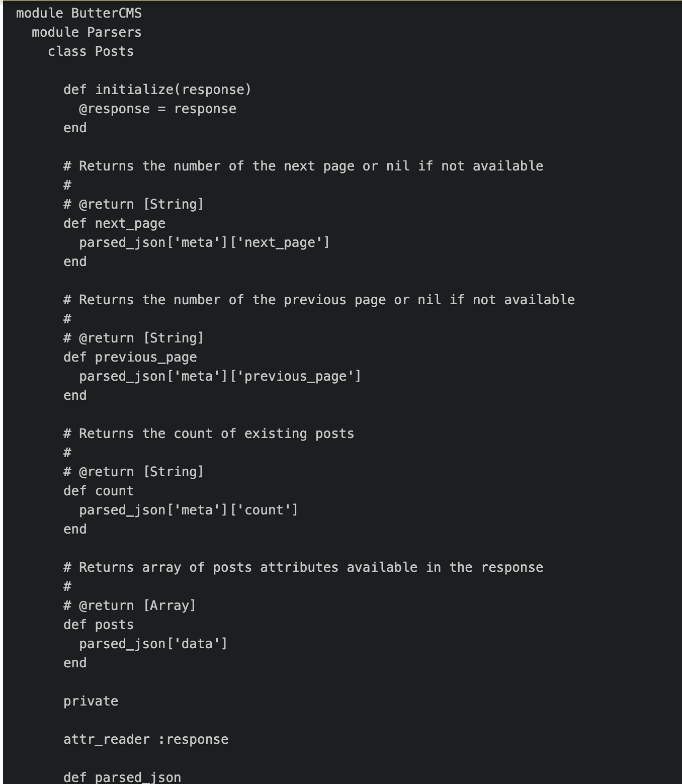Click the 'Returns array of posts attributes' comment
Viewport: 682px width, 784px height.
(303, 567)
